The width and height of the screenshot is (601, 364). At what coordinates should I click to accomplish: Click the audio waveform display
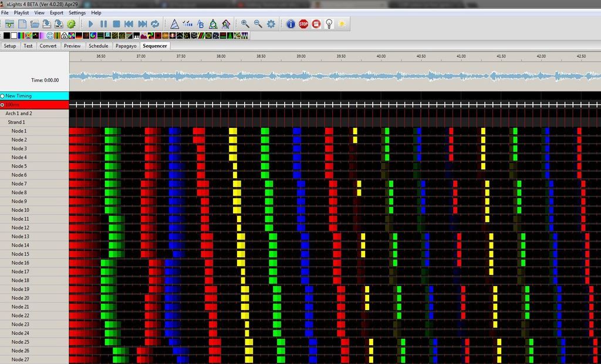[335, 76]
